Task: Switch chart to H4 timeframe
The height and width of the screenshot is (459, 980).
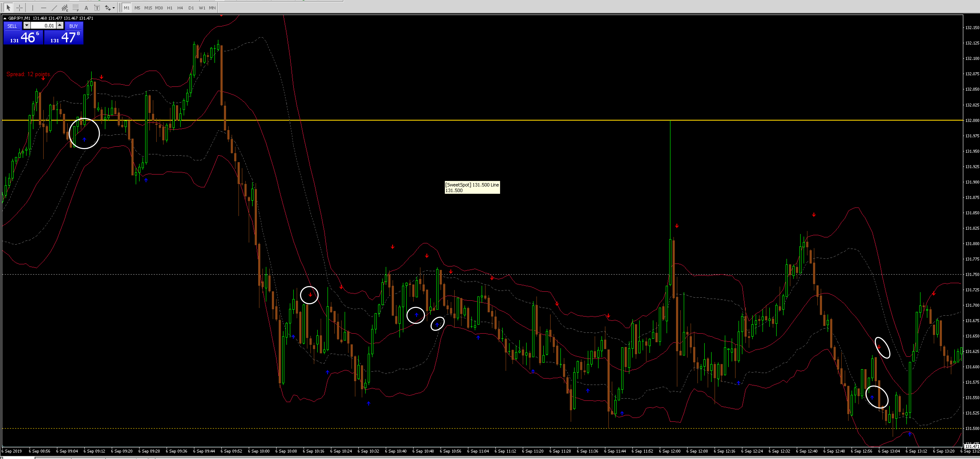Action: click(x=180, y=8)
